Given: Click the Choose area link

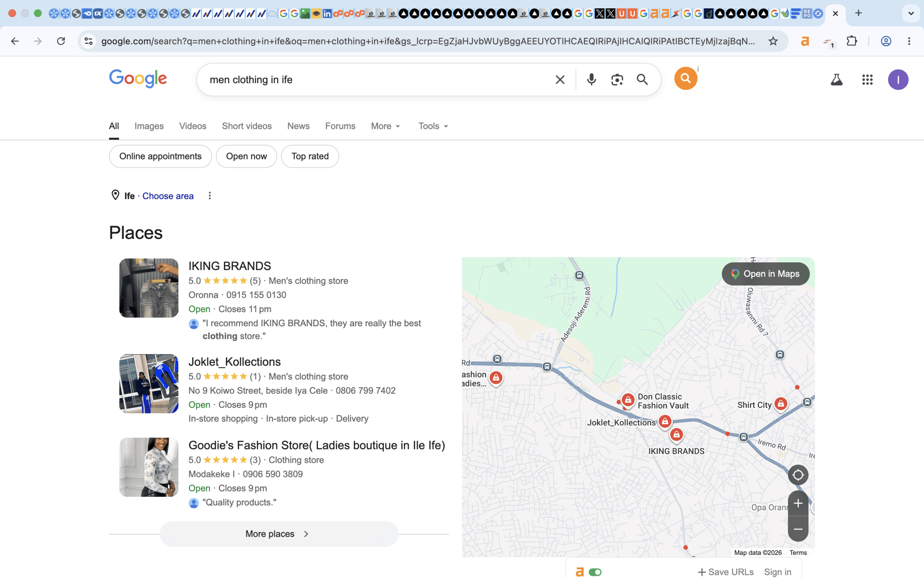Looking at the screenshot, I should click(x=168, y=196).
